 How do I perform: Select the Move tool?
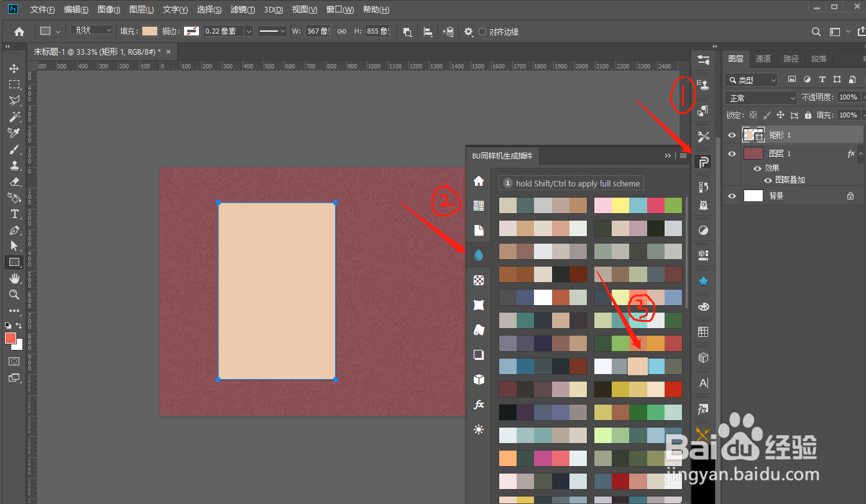click(14, 68)
